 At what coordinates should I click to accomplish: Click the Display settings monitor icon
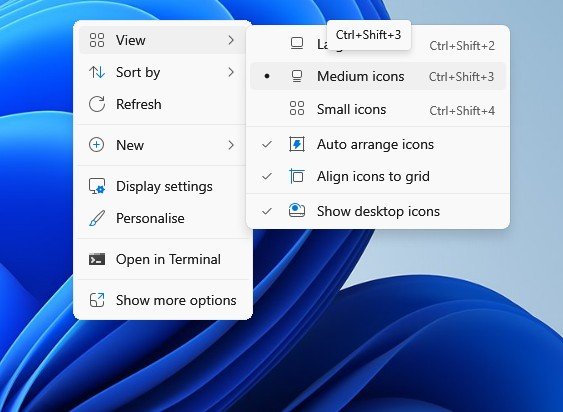click(x=97, y=186)
